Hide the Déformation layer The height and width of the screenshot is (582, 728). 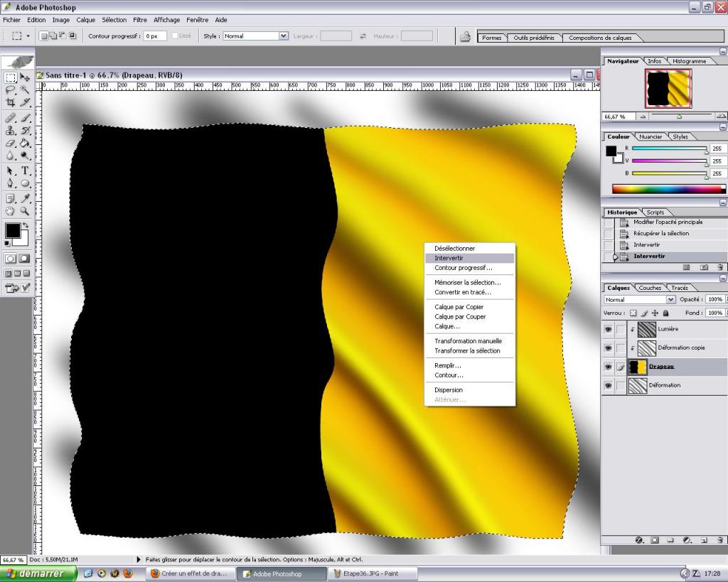pyautogui.click(x=609, y=386)
